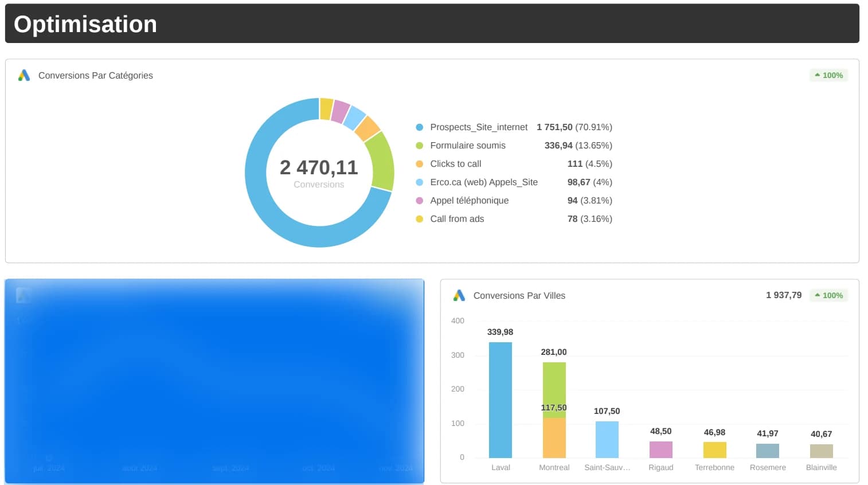Click the 117,50 value inside Montreal bar
The height and width of the screenshot is (485, 868).
click(x=554, y=408)
